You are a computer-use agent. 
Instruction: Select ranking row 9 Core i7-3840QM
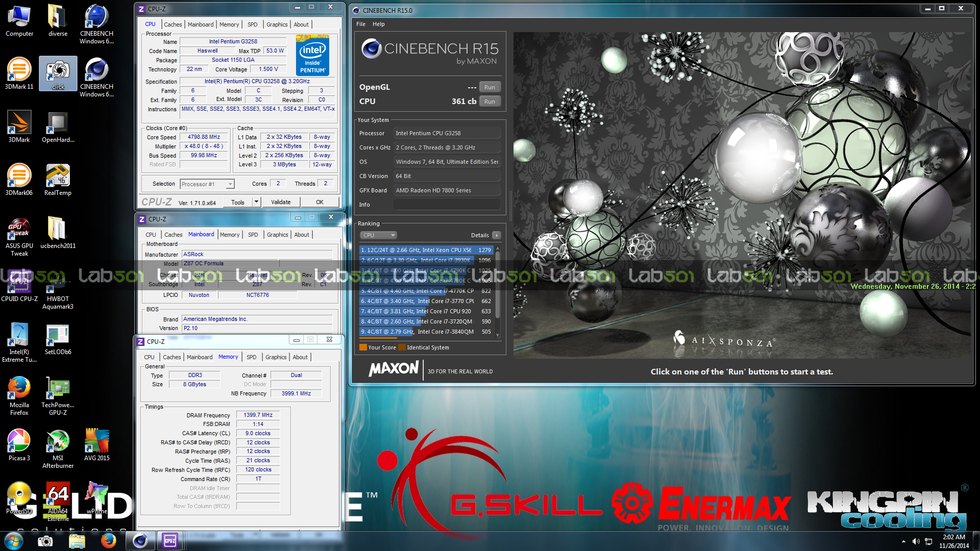[426, 332]
